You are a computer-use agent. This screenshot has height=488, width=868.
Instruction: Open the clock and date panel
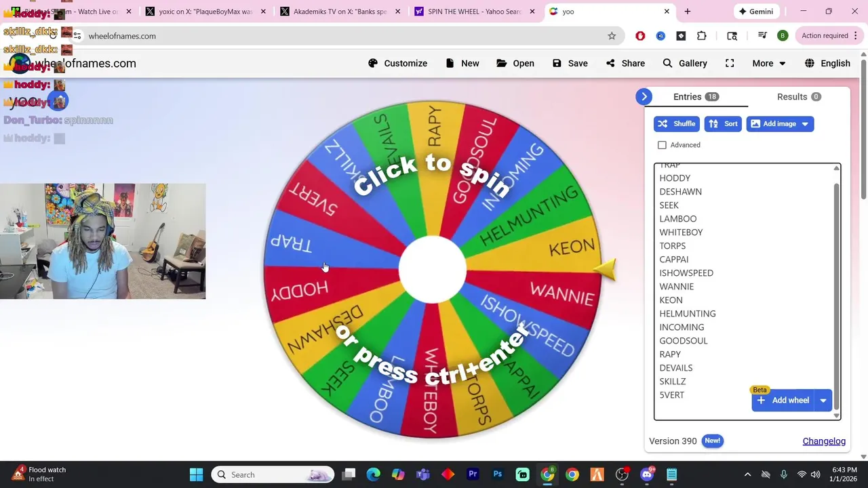(x=844, y=474)
